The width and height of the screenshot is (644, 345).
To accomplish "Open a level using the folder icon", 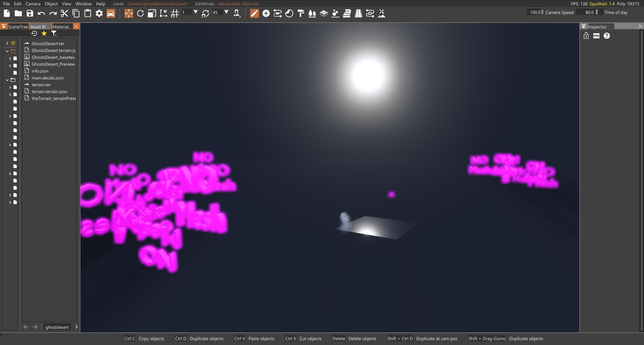I will click(x=18, y=13).
